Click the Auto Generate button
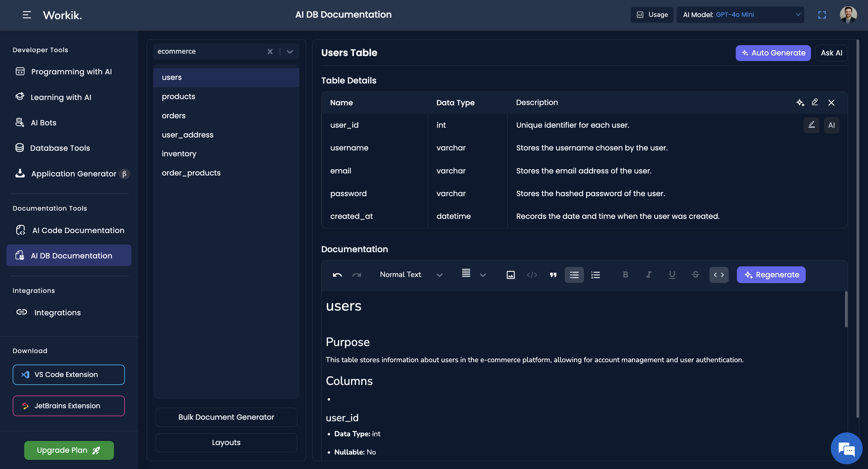868x469 pixels. (x=773, y=53)
